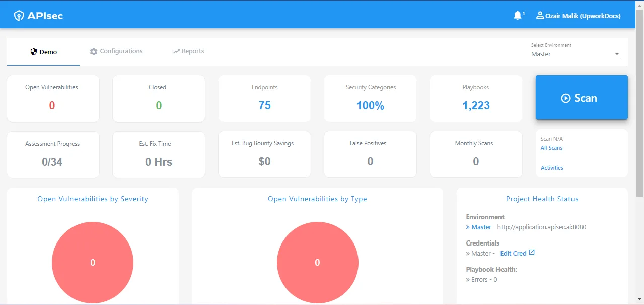Screen dimensions: 644x305
Task: Click the APIsec shield logo
Action: [x=19, y=16]
